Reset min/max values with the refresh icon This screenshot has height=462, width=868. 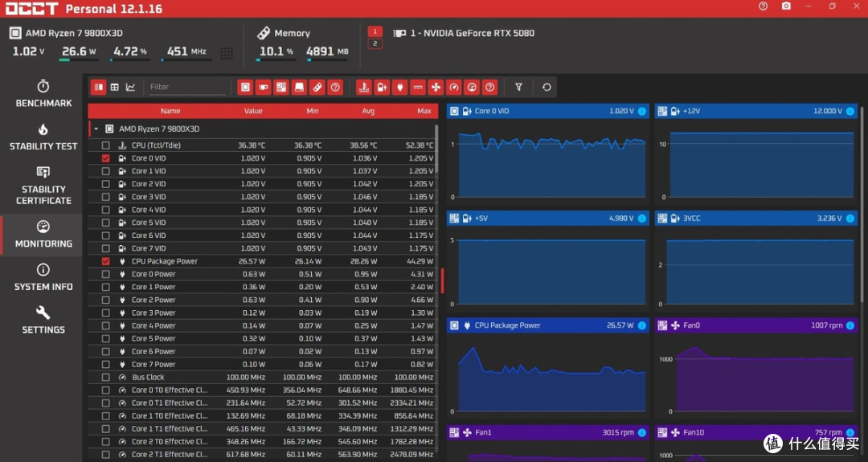pyautogui.click(x=547, y=87)
